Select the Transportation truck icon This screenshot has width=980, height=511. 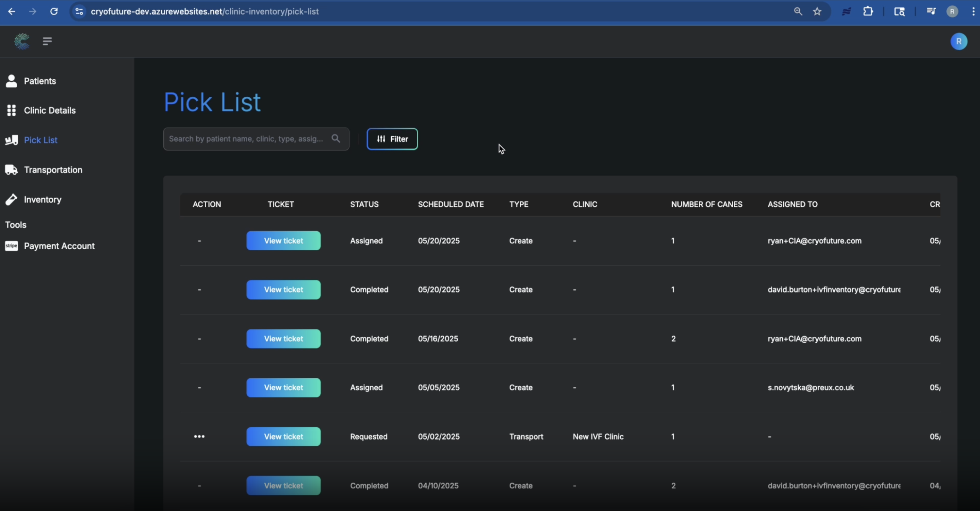11,170
